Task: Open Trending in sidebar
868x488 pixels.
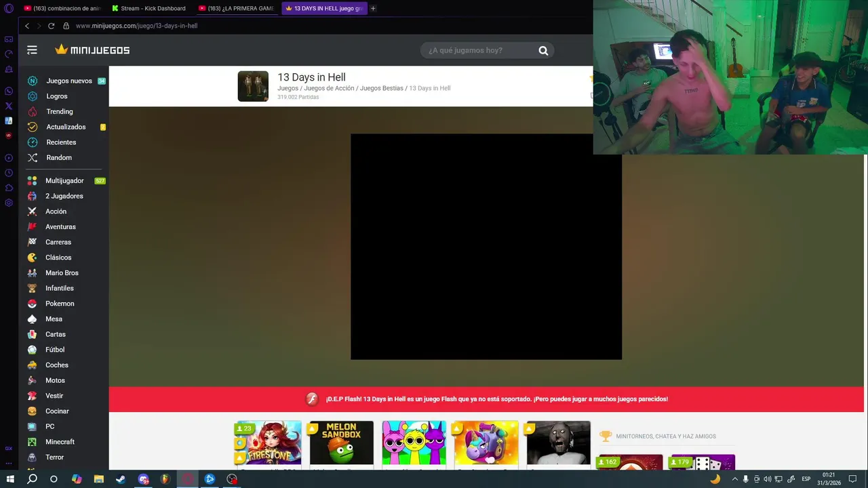Action: point(59,112)
